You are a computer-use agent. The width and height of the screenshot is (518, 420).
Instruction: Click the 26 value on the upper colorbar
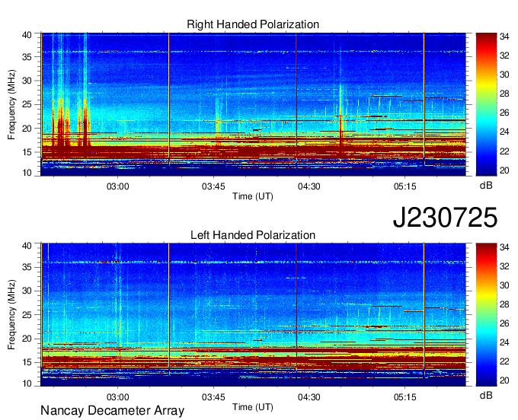[x=504, y=113]
